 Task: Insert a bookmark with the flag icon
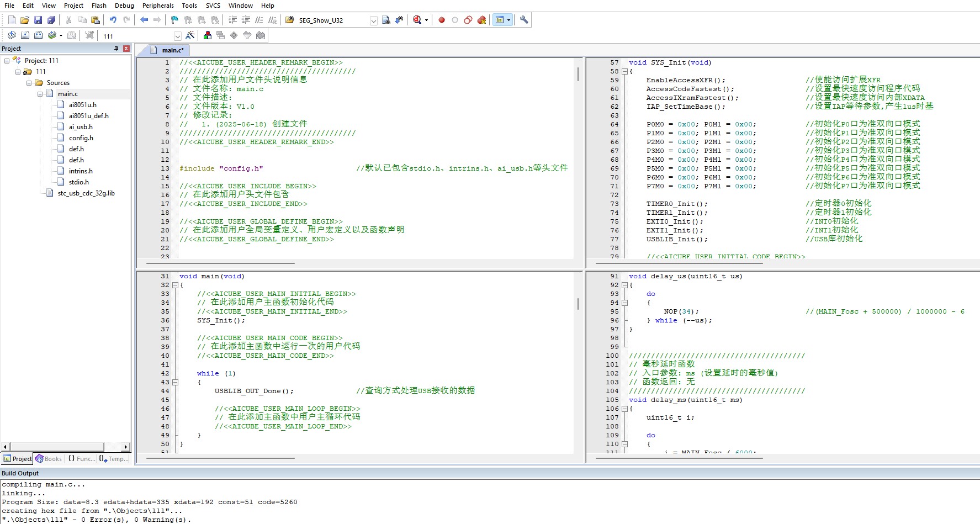point(175,20)
